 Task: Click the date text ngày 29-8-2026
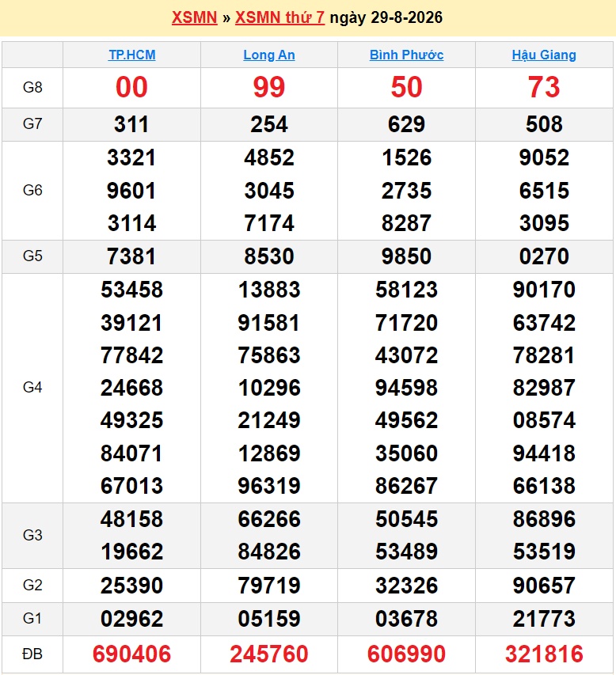(x=386, y=17)
